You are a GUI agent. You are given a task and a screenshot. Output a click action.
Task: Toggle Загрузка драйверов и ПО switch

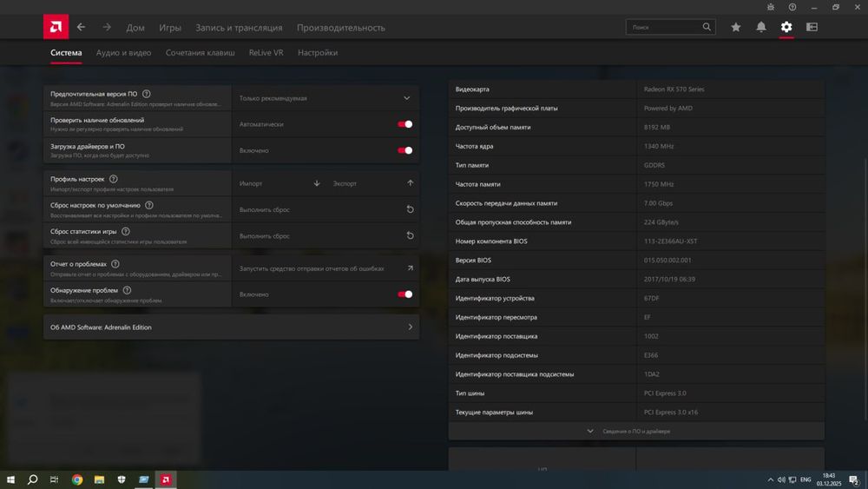tap(404, 150)
